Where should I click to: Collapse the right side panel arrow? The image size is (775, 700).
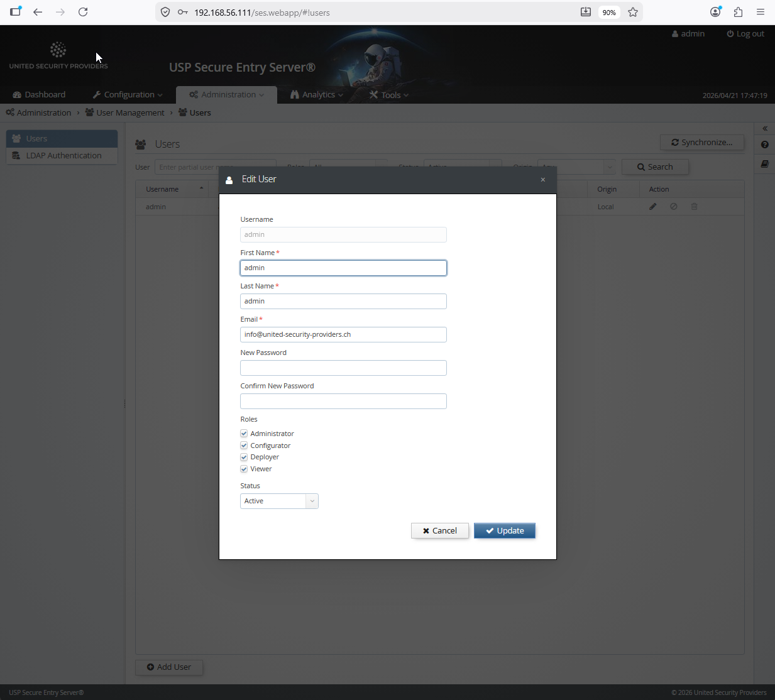pos(765,129)
